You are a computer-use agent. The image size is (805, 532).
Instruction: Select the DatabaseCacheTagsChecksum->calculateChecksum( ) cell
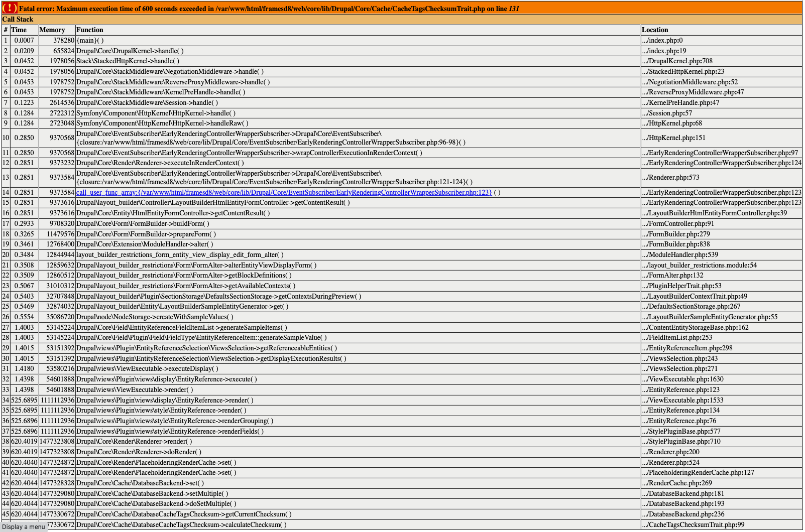click(358, 525)
